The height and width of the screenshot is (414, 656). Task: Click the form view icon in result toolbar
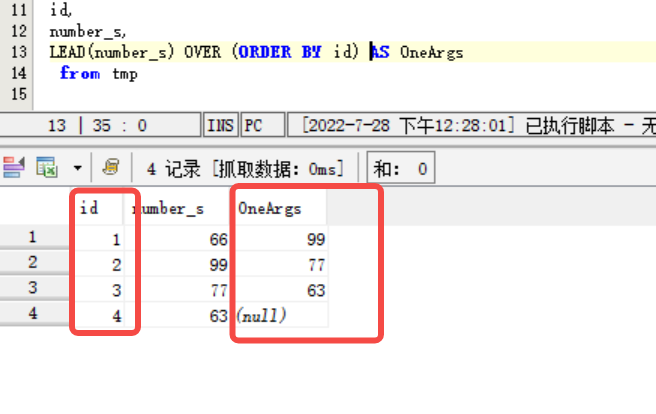(x=14, y=168)
